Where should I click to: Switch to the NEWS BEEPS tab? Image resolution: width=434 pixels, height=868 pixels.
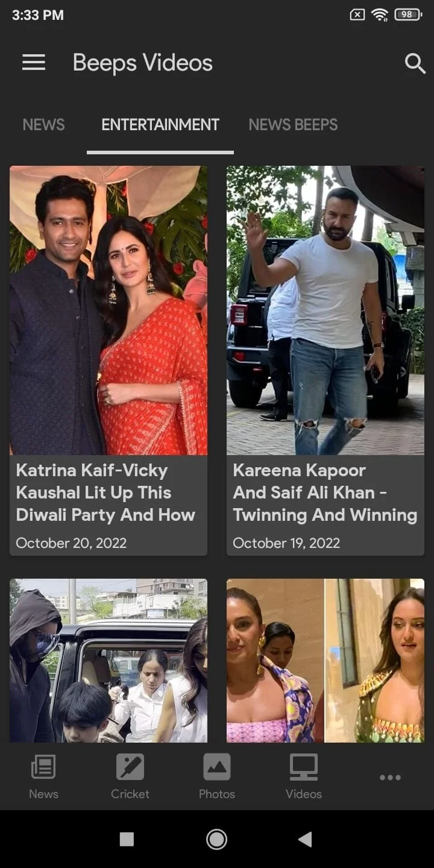293,125
